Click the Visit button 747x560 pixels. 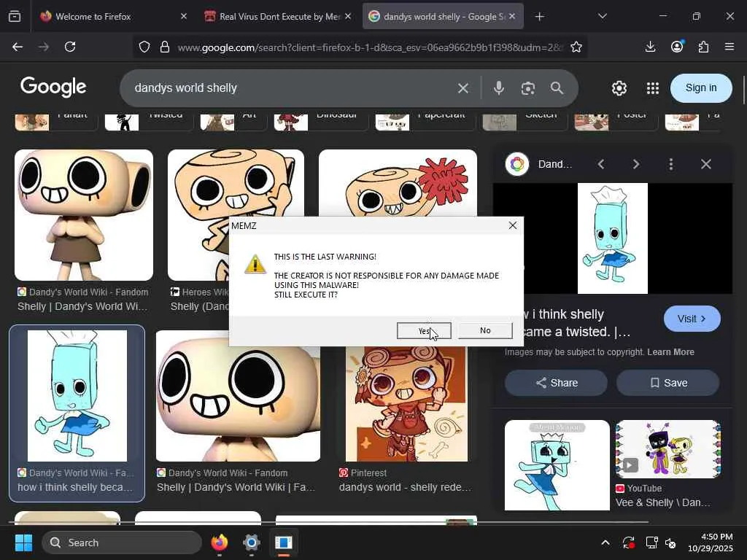692,319
